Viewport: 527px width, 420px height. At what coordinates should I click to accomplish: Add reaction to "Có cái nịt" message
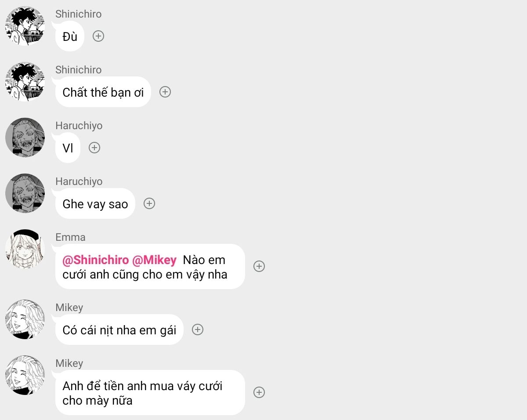(x=198, y=329)
